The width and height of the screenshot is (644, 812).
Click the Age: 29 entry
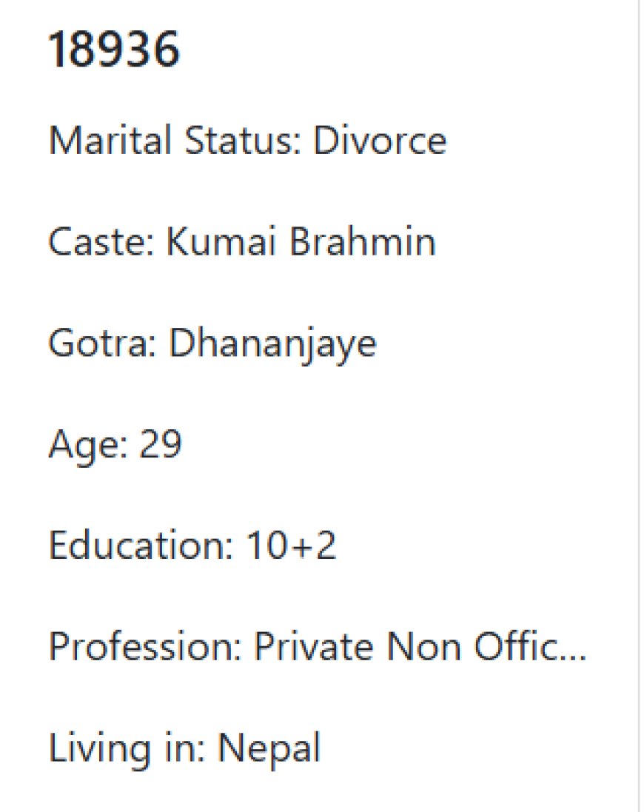pos(115,445)
